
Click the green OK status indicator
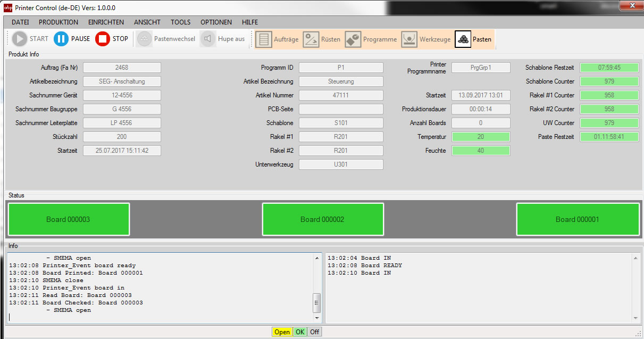pyautogui.click(x=300, y=332)
